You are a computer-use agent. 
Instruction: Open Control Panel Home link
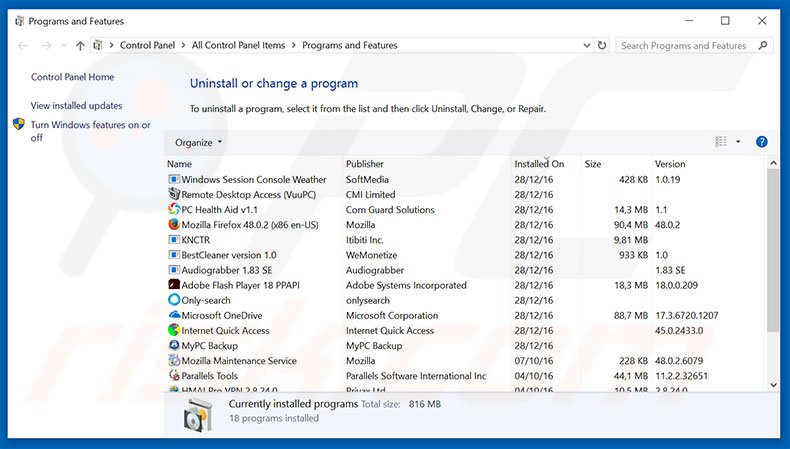(x=73, y=77)
